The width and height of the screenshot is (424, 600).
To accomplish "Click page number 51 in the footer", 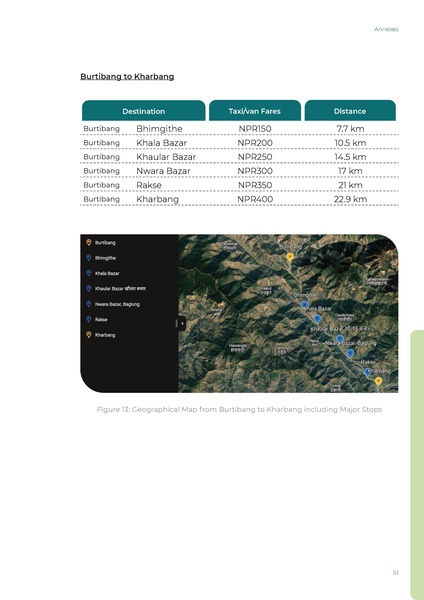I will [396, 572].
